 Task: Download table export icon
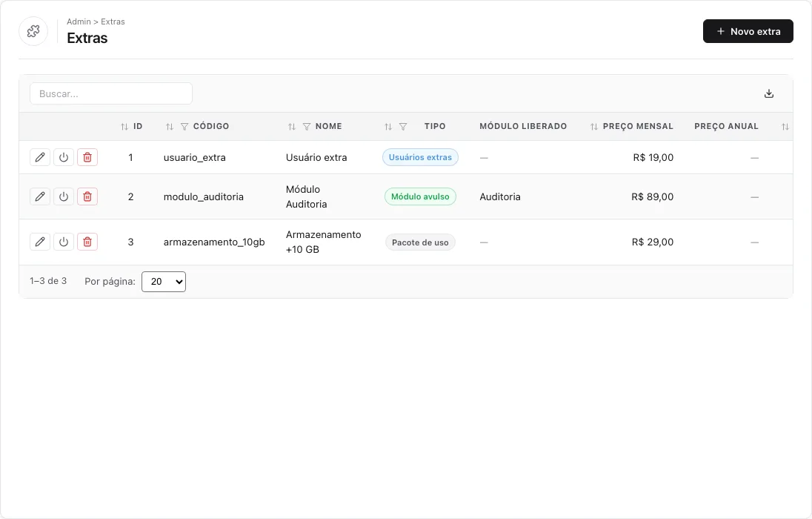pyautogui.click(x=769, y=93)
